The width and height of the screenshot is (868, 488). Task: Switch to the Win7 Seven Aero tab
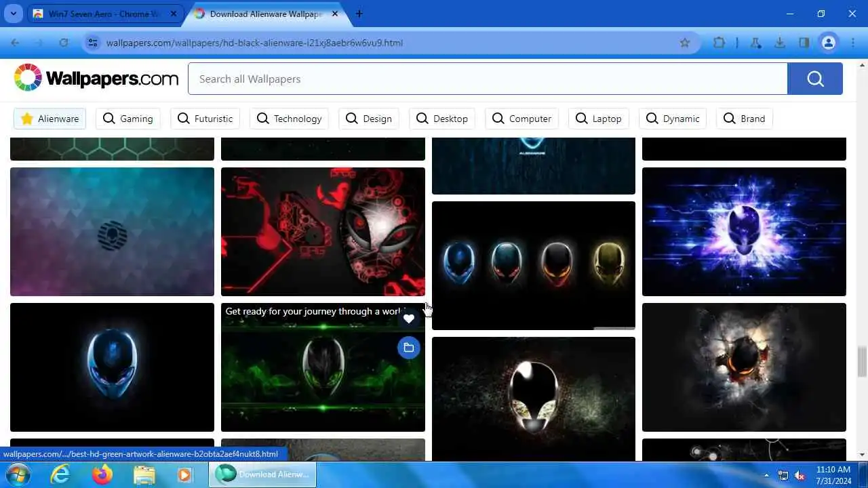[x=104, y=14]
